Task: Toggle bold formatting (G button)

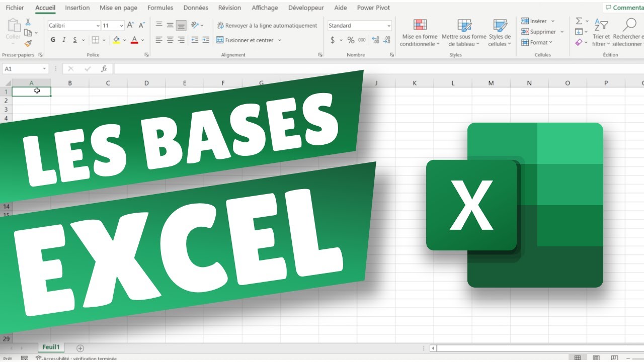Action: (53, 40)
